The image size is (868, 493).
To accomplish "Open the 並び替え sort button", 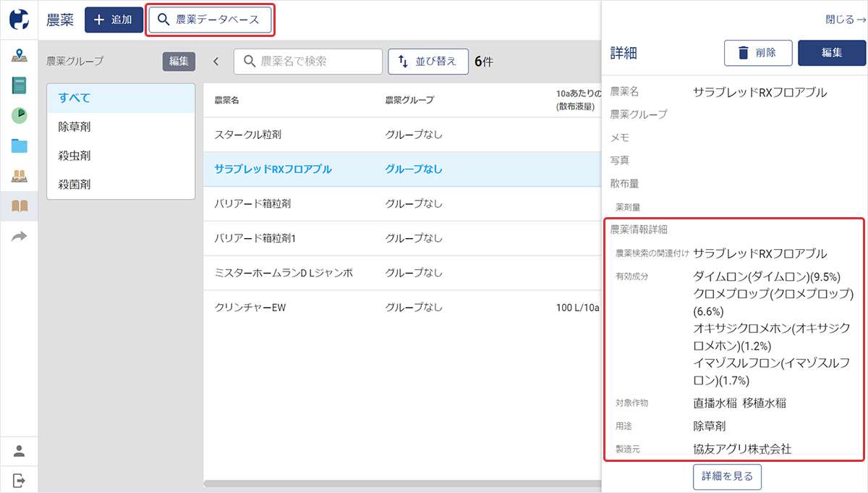I will click(x=428, y=62).
